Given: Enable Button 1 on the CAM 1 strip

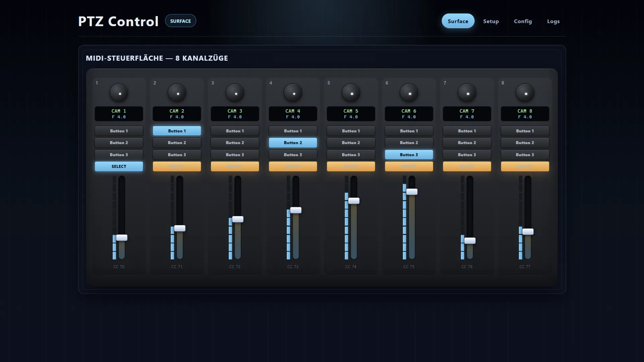Looking at the screenshot, I should click(119, 131).
